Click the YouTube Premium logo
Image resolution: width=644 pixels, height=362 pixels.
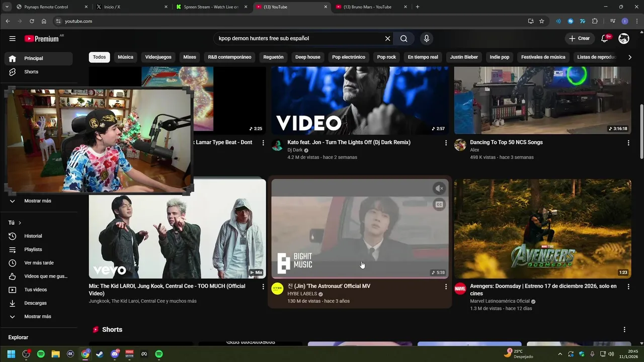(x=41, y=39)
